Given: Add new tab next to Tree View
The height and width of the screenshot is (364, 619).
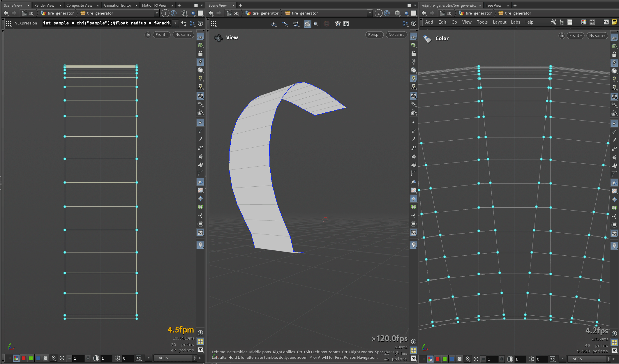Looking at the screenshot, I should 515,5.
